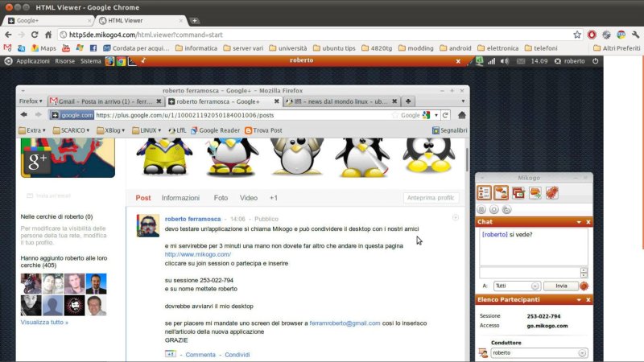Open Firefox search engine dropdown arrow
Screen dimensions: 644x362
point(436,115)
